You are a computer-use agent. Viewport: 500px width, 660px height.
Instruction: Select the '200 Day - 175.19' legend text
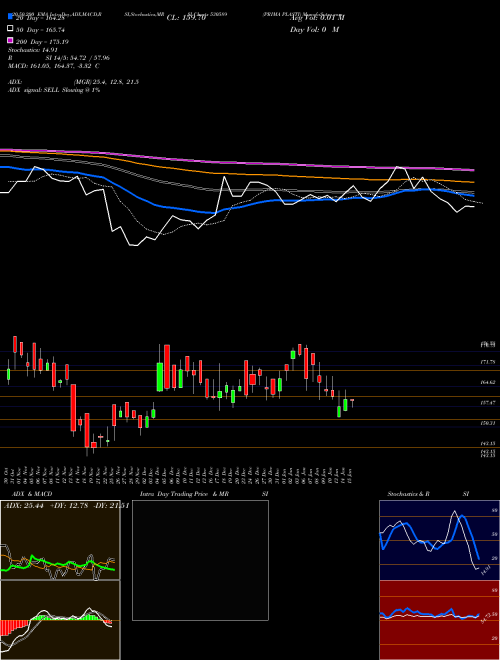click(42, 42)
